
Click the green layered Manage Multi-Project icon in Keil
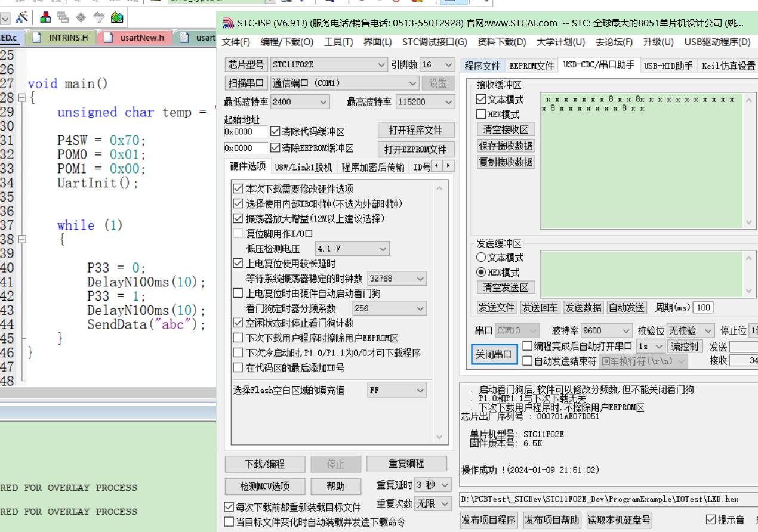point(117,17)
